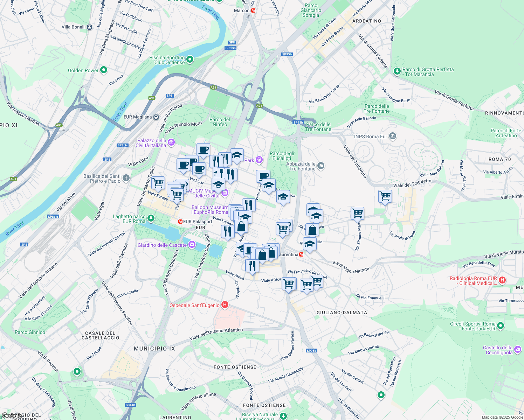The height and width of the screenshot is (420, 524).
Task: Open the Ospedale Sant'Eugenio hospital marker
Action: click(224, 305)
